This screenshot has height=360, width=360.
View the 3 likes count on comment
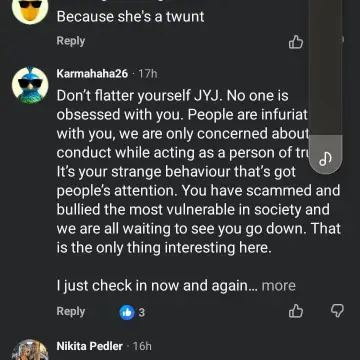pos(142,313)
